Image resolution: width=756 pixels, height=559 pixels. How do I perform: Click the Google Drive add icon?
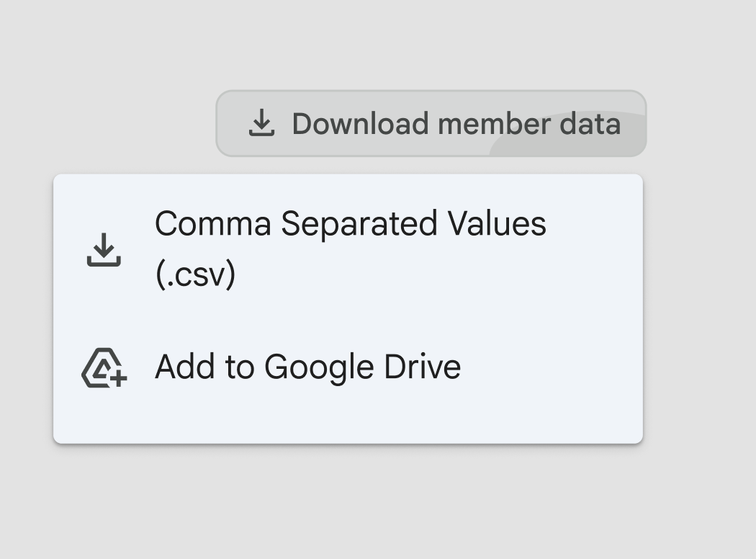click(x=104, y=367)
